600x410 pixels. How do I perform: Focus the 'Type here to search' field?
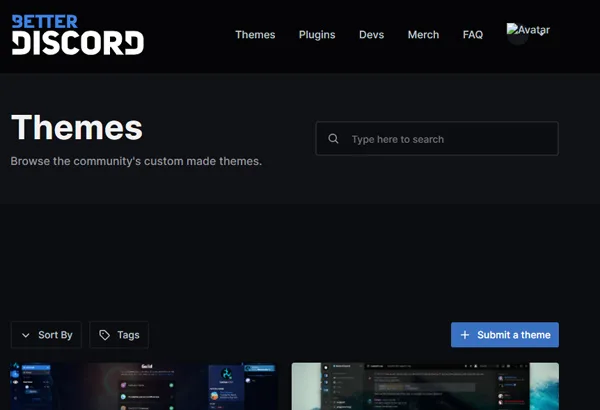tap(437, 139)
